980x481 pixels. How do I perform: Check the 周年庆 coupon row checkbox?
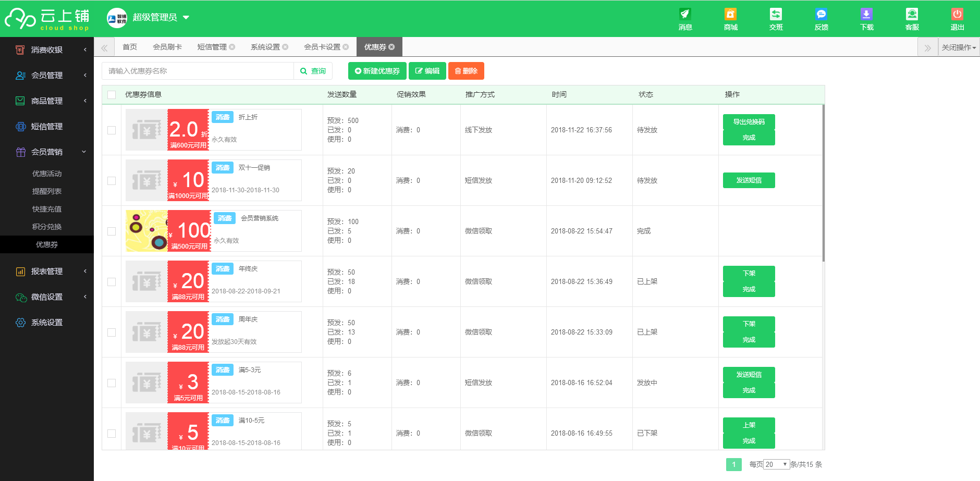[112, 332]
